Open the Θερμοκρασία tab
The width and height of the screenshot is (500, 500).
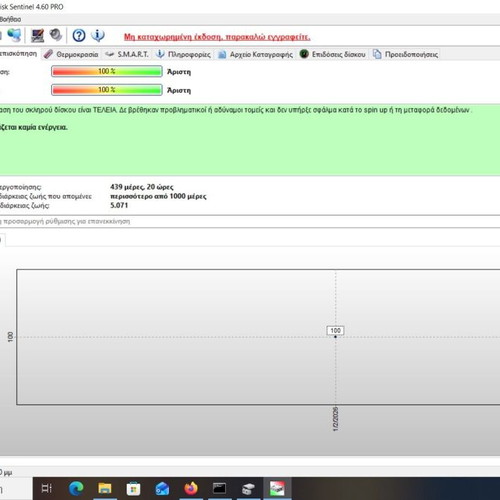tap(71, 54)
